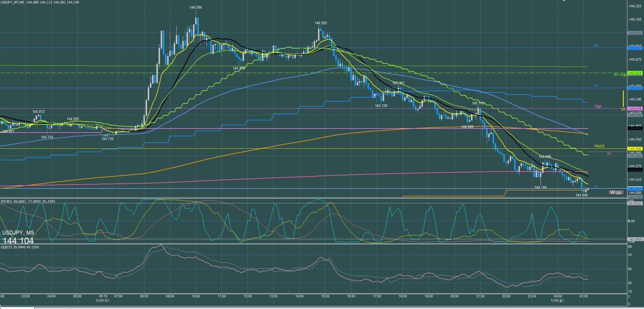Select the R2 resistance level label
Screen dimensions: 644x309
point(596,46)
